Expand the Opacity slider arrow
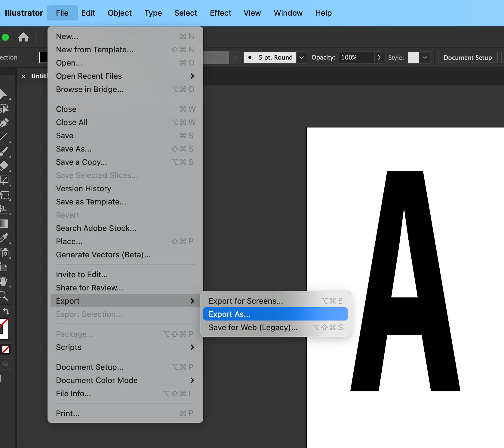 pos(379,57)
